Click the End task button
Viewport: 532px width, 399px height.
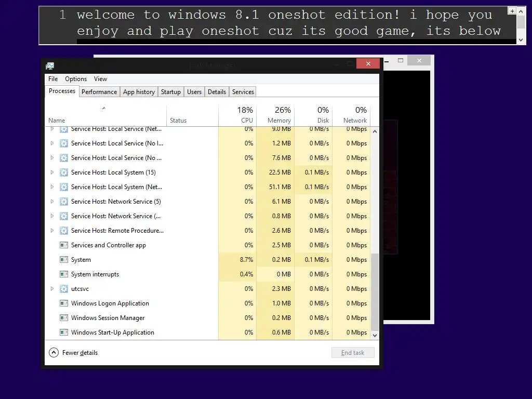coord(353,353)
